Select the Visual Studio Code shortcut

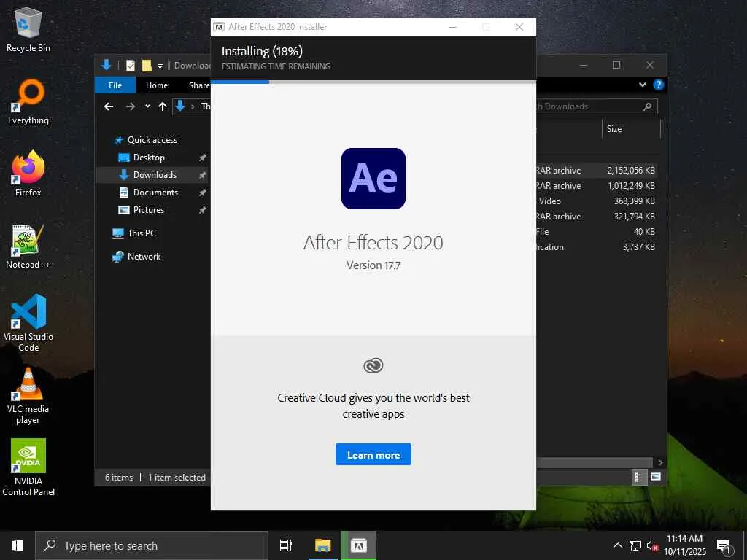[x=28, y=323]
